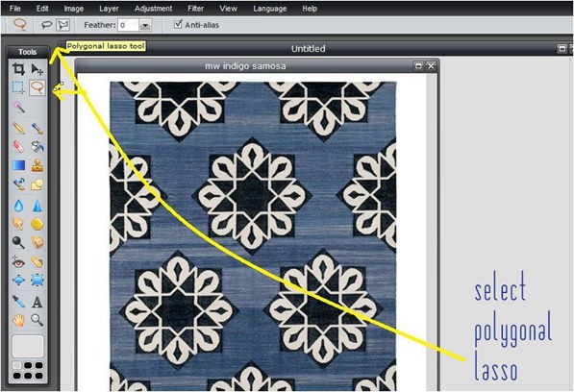Select the Red Eye Reduction tool

[18, 262]
